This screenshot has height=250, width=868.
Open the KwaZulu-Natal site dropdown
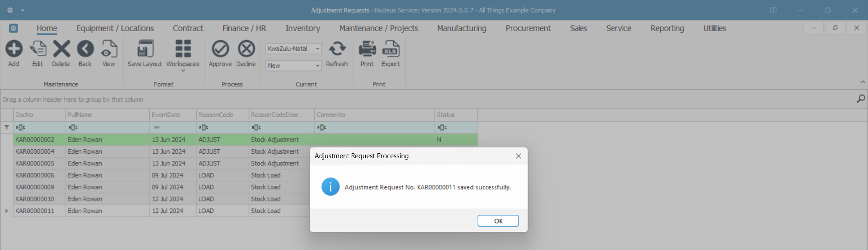318,49
